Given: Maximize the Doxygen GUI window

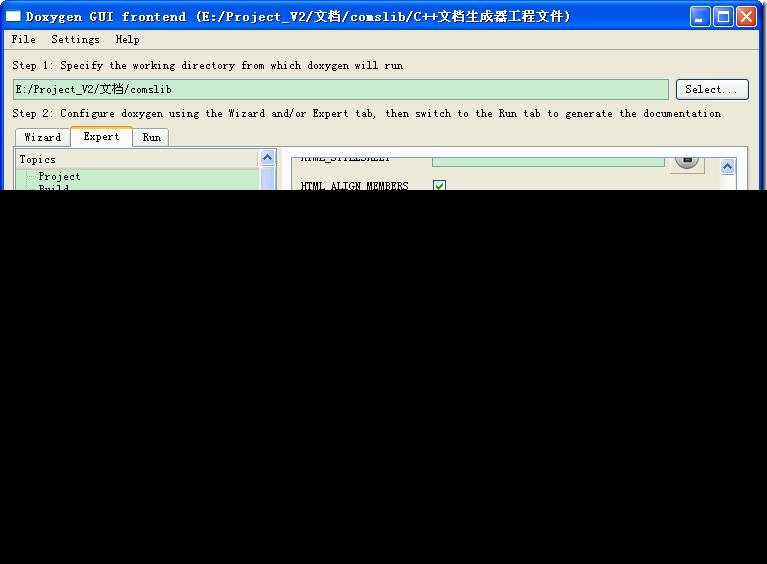Looking at the screenshot, I should [723, 17].
